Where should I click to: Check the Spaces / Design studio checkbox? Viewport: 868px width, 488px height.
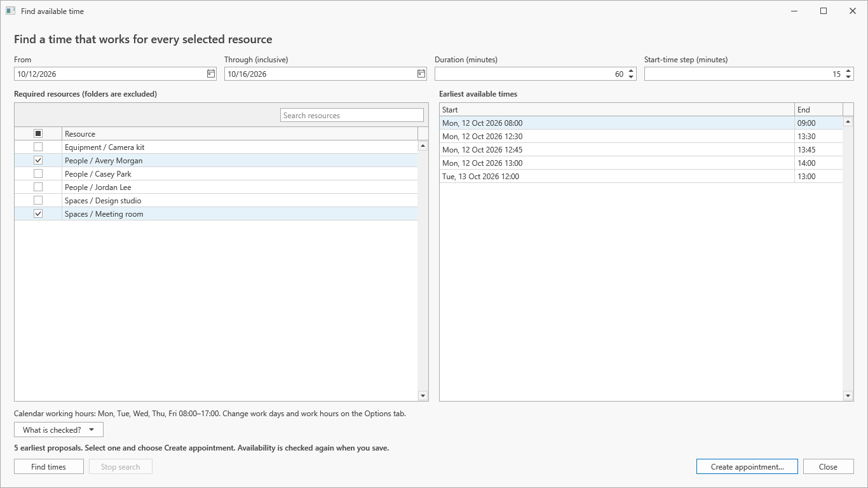pos(38,200)
